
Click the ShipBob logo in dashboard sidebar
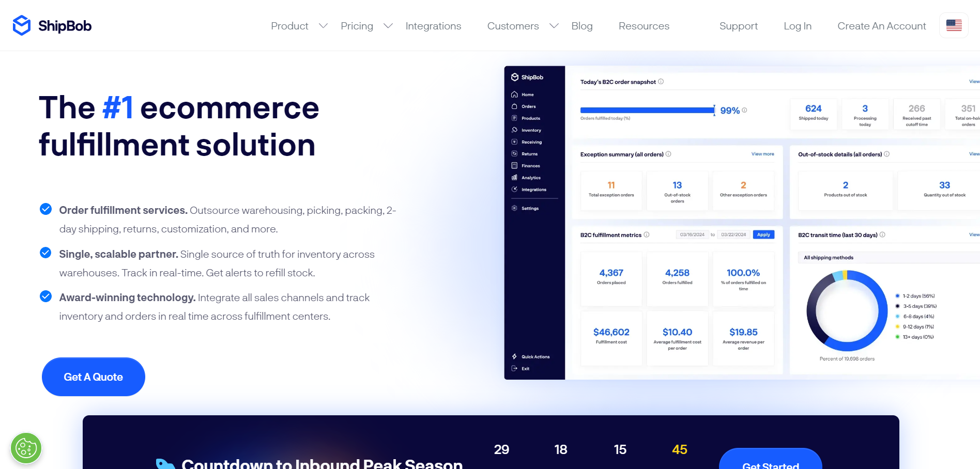(x=527, y=77)
